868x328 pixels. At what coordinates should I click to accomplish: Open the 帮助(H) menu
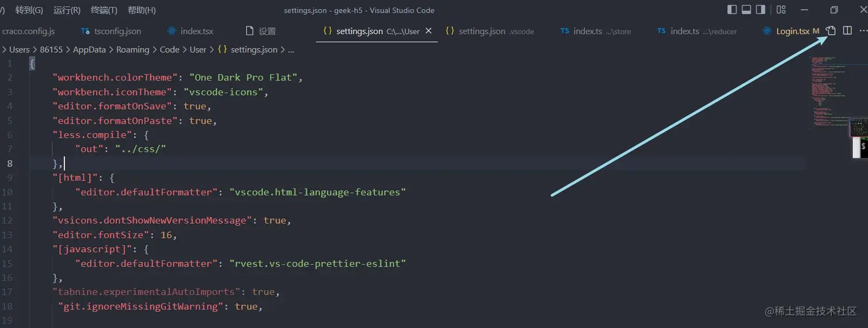click(x=142, y=10)
